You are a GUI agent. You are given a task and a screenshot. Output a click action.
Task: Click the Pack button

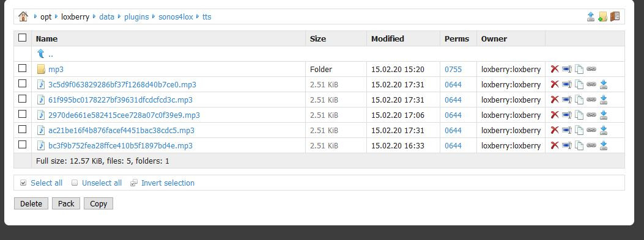(66, 203)
